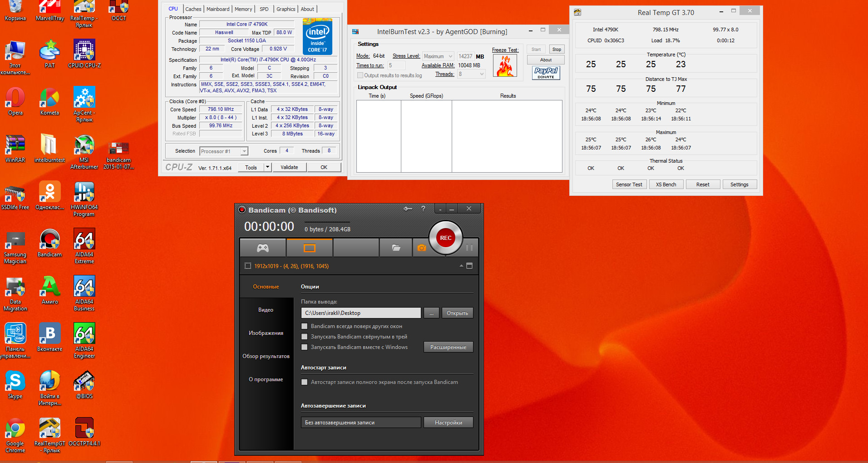Click the Sensor Test button

click(x=629, y=184)
